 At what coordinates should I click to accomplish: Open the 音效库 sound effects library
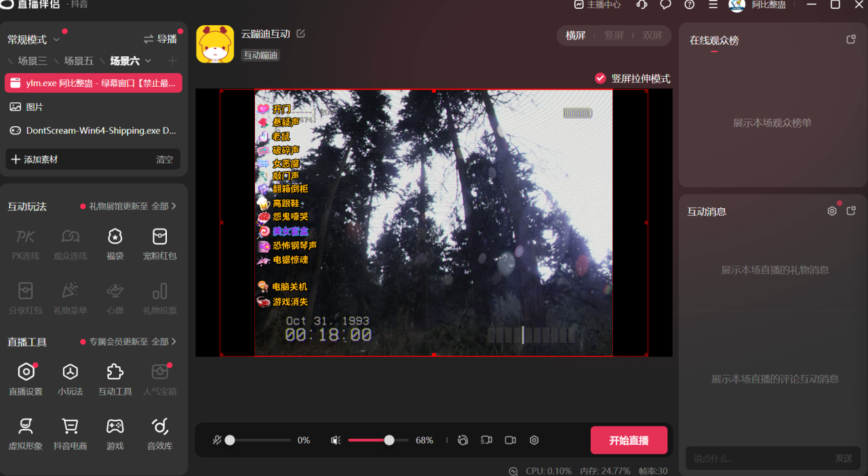coord(159,433)
